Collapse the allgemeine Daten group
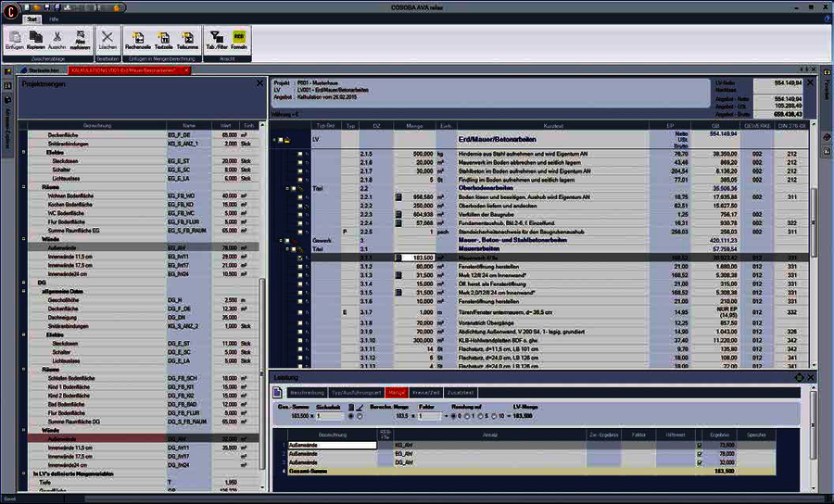Viewport: 834px width, 504px height. pos(23,291)
